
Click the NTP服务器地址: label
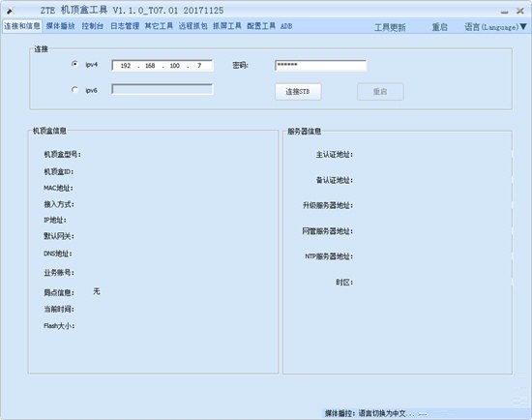pos(329,256)
